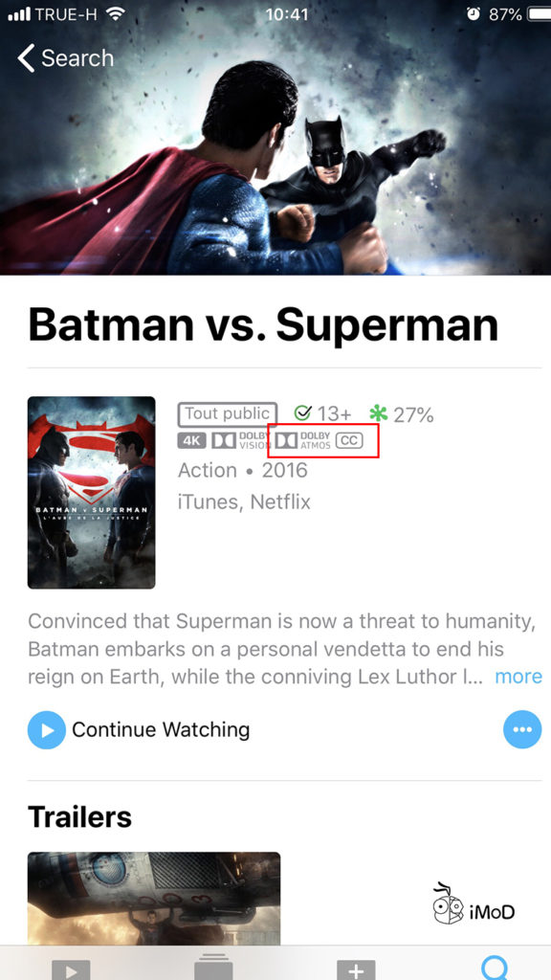This screenshot has height=980, width=551.
Task: Tap the plus icon in the tab bar
Action: (355, 969)
